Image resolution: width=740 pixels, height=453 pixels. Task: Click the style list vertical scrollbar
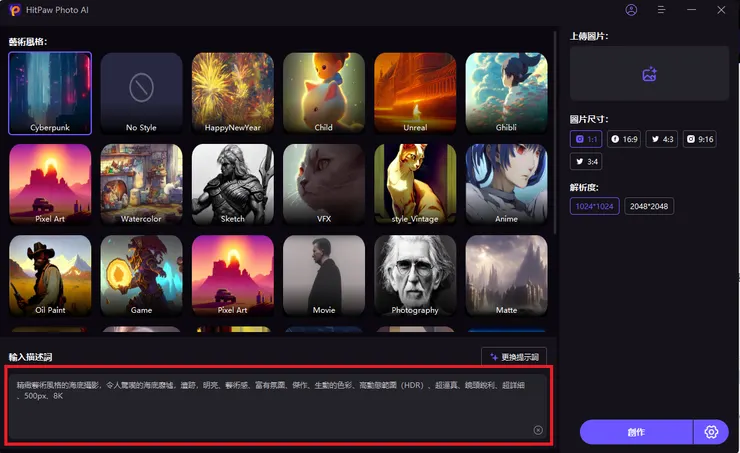pyautogui.click(x=555, y=132)
